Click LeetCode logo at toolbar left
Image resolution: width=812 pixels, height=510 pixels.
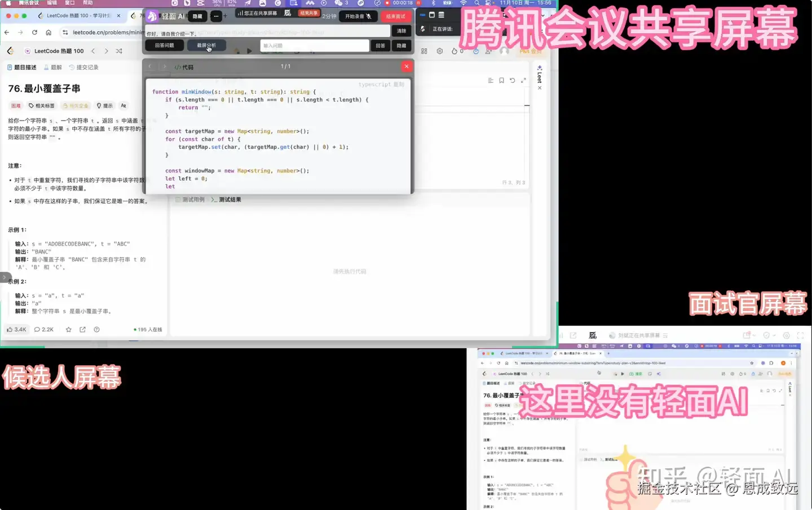pos(10,51)
